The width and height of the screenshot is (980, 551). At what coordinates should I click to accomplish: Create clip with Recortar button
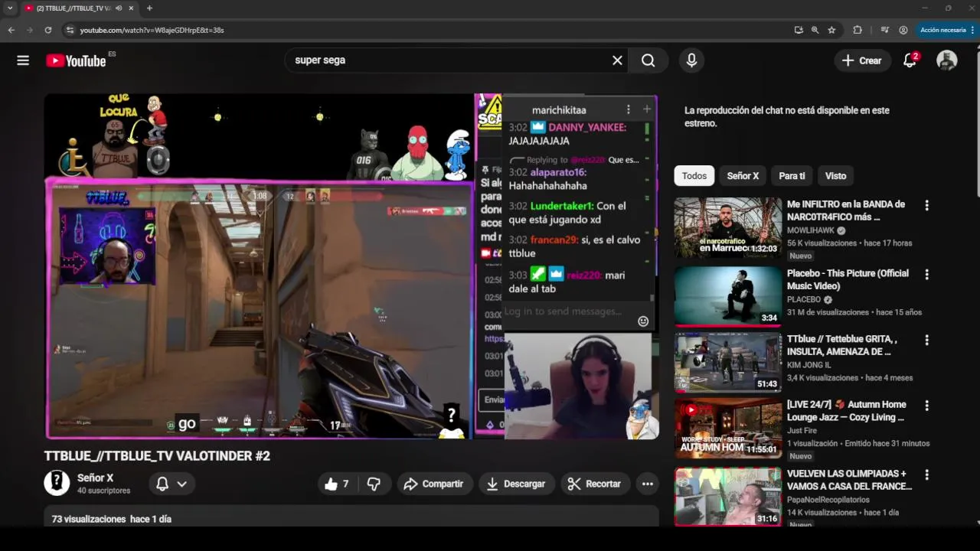pyautogui.click(x=595, y=484)
